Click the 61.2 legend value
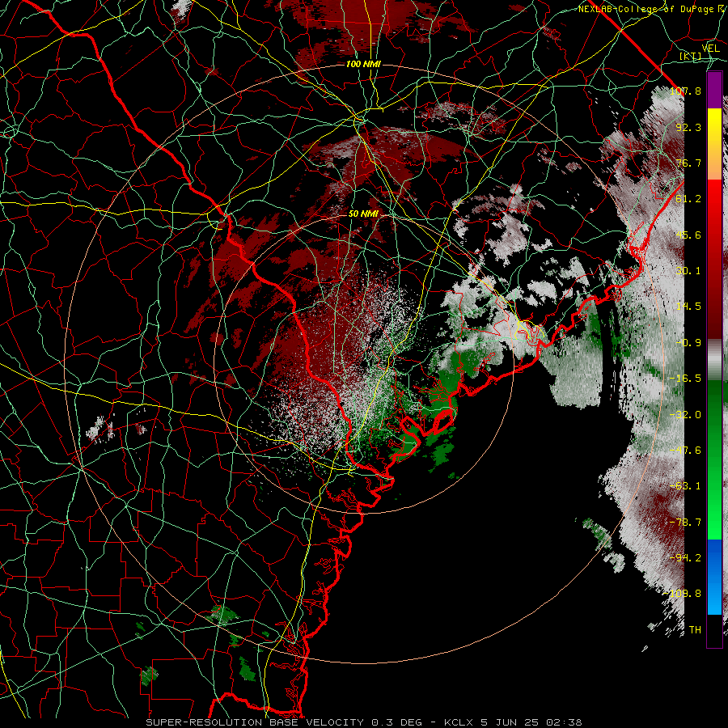This screenshot has height=728, width=728. tap(688, 199)
